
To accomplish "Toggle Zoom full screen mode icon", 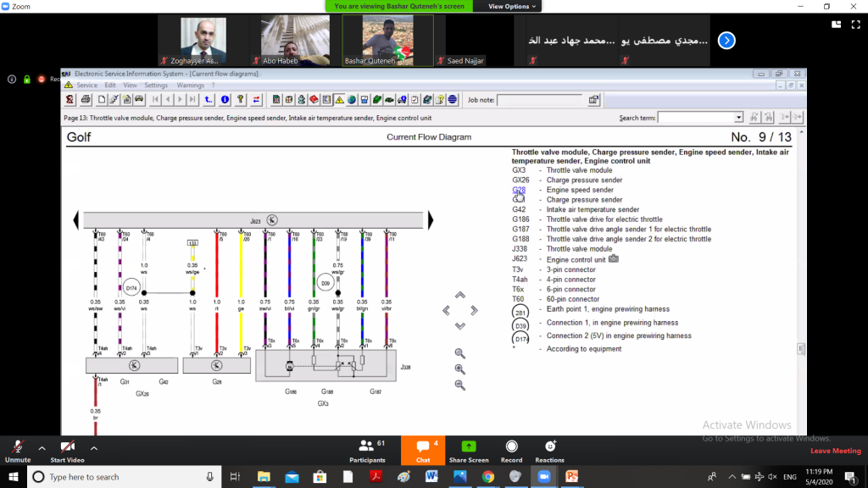I will (x=856, y=25).
